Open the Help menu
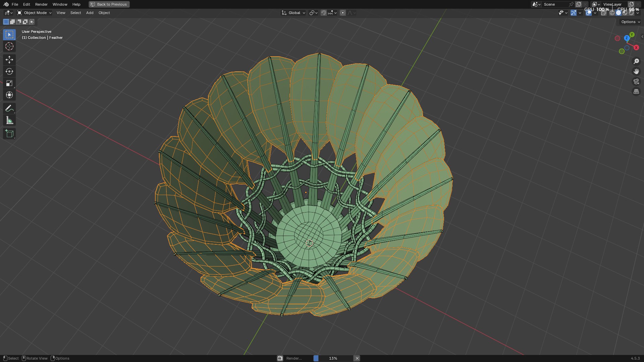Viewport: 644px width, 362px height. point(76,4)
